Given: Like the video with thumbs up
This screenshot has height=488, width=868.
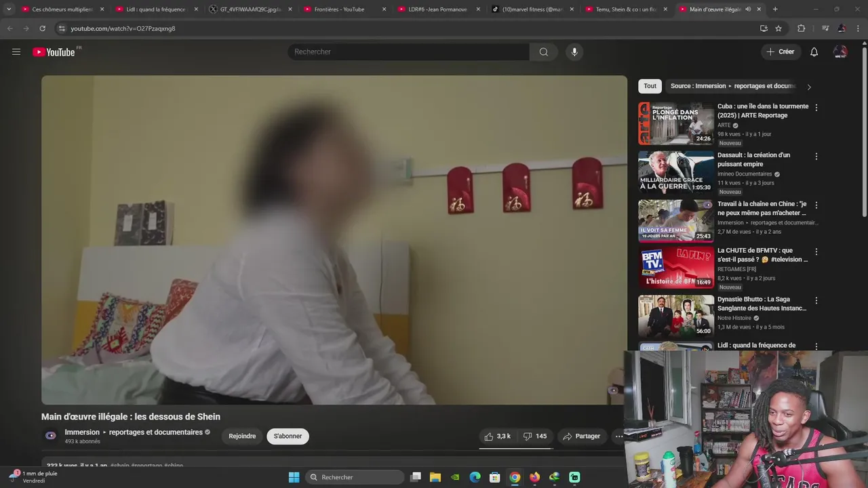Looking at the screenshot, I should tap(497, 436).
